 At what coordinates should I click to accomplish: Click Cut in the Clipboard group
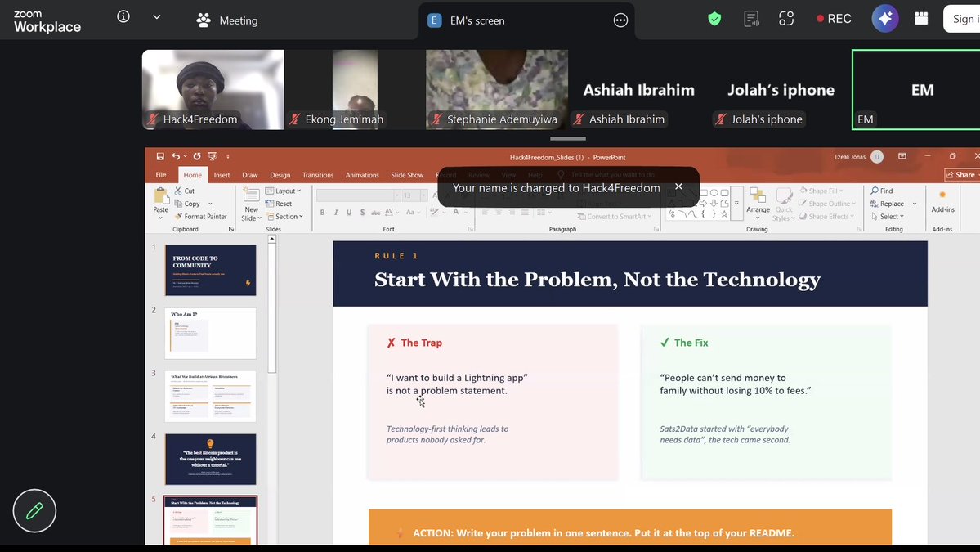point(185,191)
